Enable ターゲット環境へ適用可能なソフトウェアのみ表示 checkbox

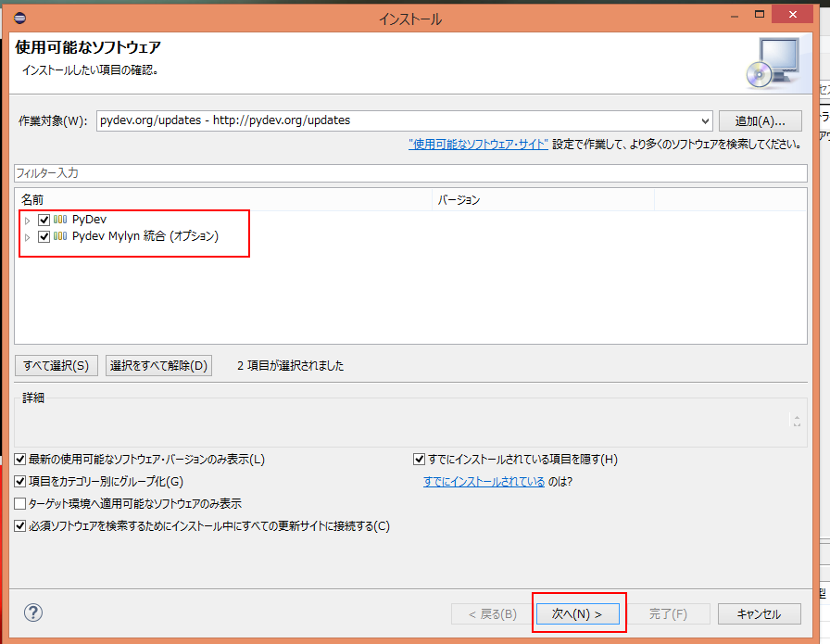coord(20,504)
